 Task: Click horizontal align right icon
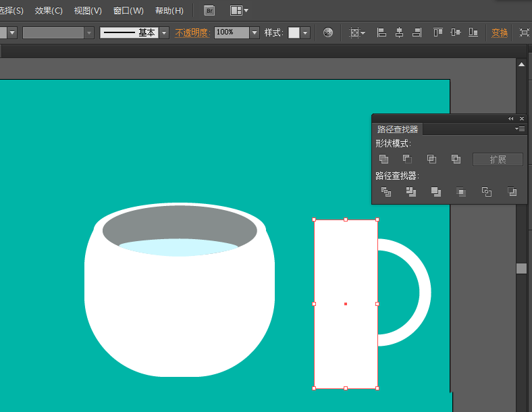coord(417,32)
